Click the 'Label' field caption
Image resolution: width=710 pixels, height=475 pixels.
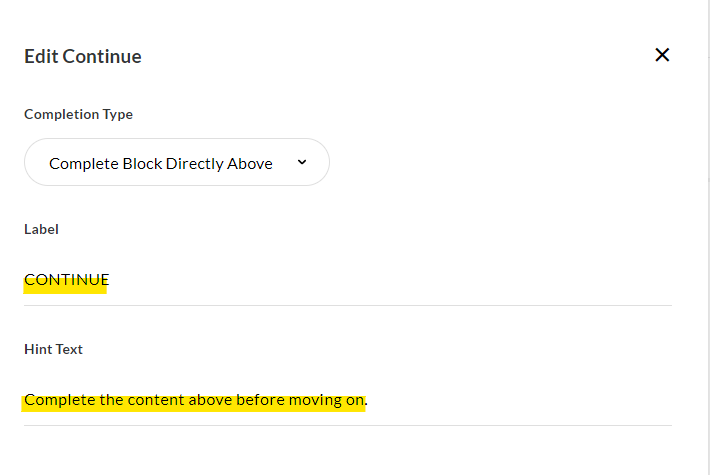(x=41, y=229)
